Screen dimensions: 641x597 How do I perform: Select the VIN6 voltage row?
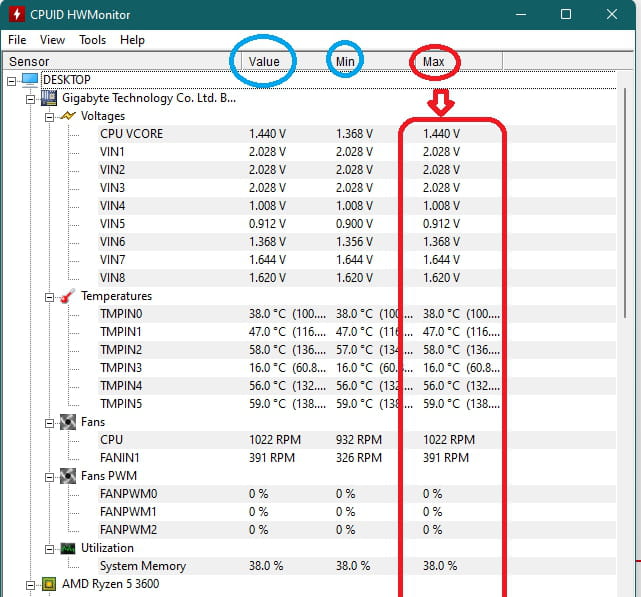click(x=356, y=242)
